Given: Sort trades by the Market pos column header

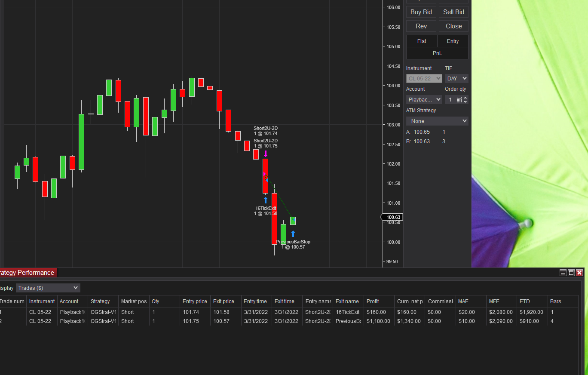Looking at the screenshot, I should [134, 301].
